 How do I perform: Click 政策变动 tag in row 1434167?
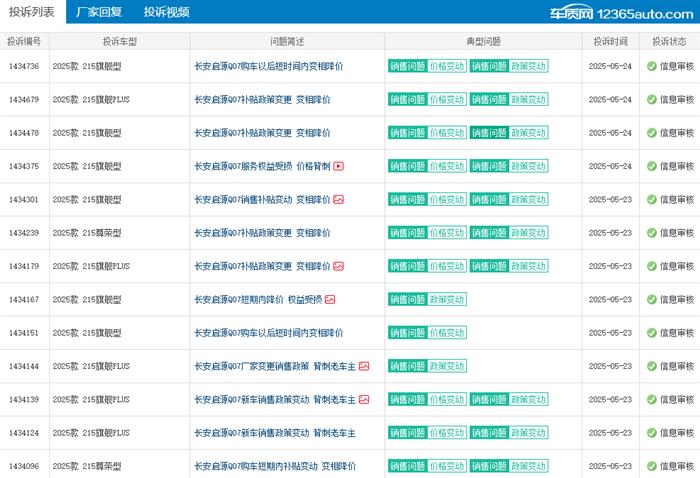(447, 299)
